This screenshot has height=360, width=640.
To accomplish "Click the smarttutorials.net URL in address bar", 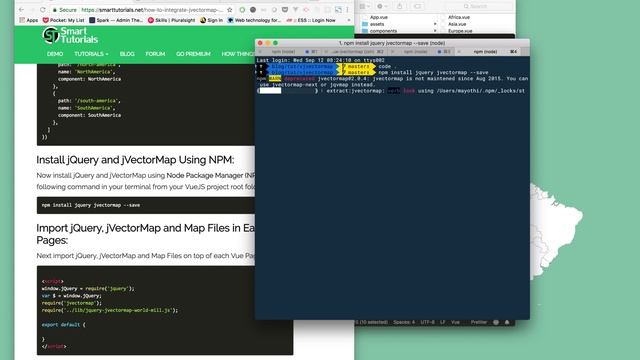I will click(x=152, y=10).
